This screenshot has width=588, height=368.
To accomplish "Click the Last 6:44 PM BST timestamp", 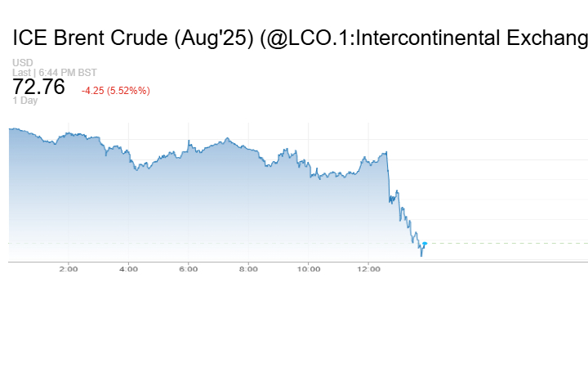I will point(55,73).
